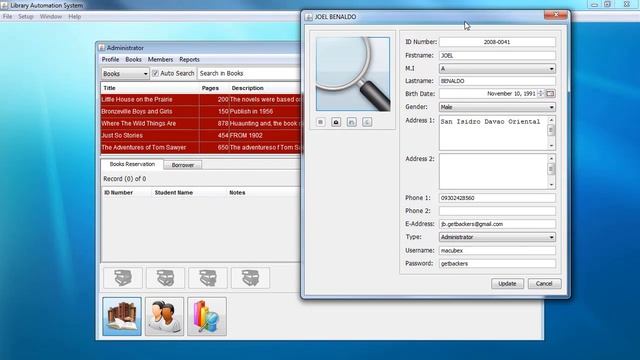640x360 pixels.
Task: Open the M.I dropdown
Action: click(497, 69)
